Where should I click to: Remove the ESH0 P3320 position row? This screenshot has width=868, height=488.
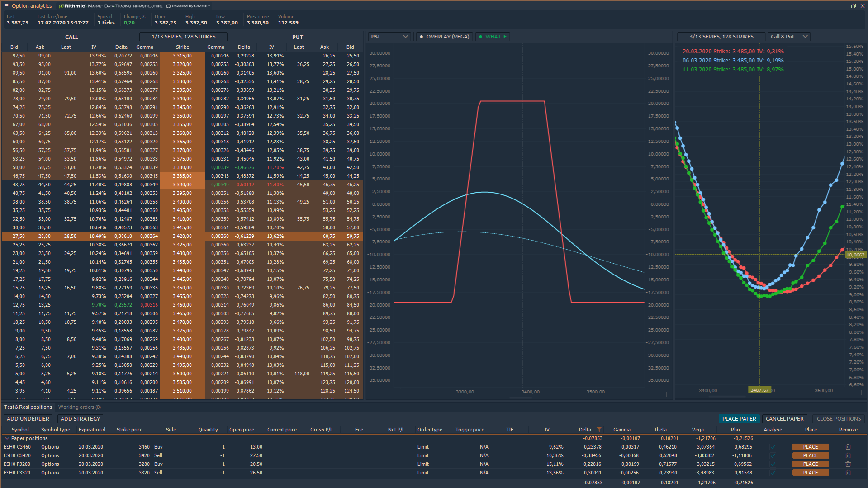[848, 473]
